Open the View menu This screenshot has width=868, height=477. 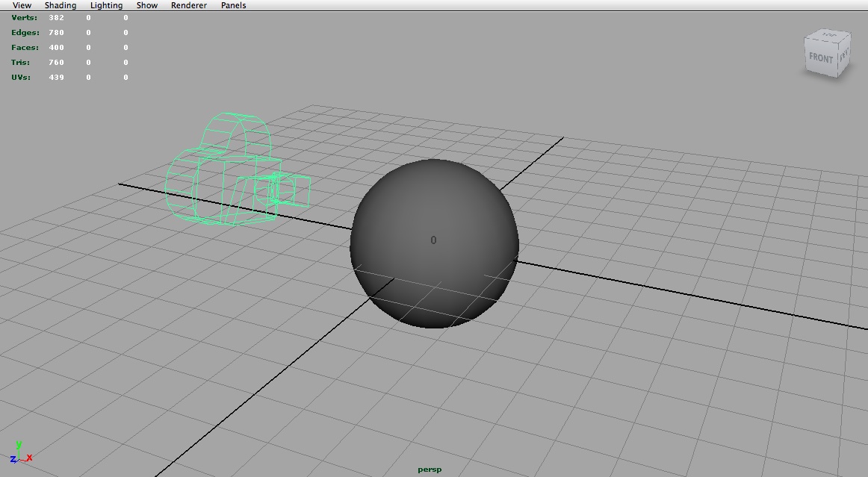pos(21,5)
